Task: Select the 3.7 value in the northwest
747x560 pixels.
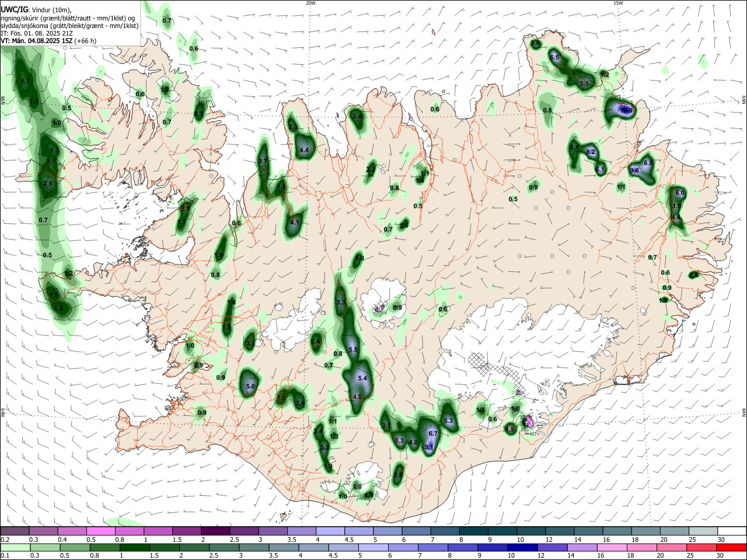Action: (263, 161)
